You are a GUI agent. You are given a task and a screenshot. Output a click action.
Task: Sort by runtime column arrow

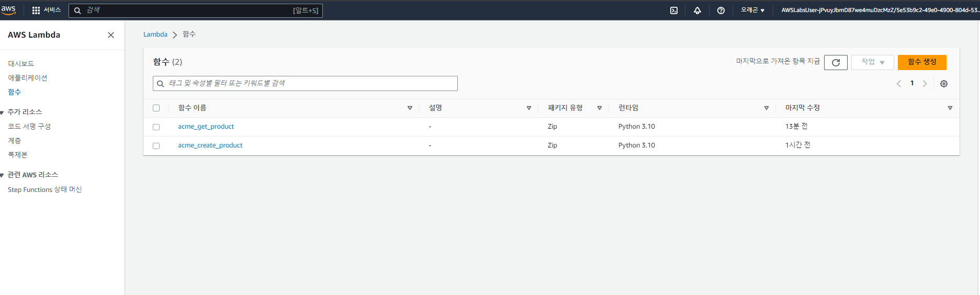(x=767, y=108)
